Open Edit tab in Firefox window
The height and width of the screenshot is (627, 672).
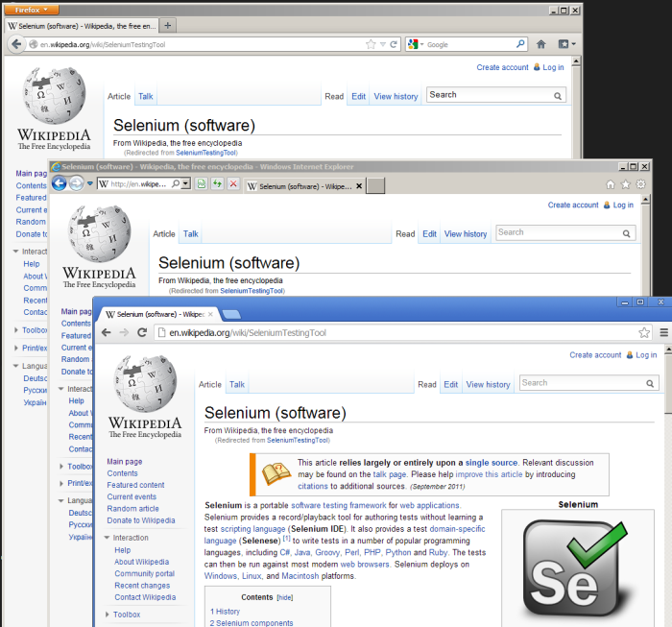(358, 96)
